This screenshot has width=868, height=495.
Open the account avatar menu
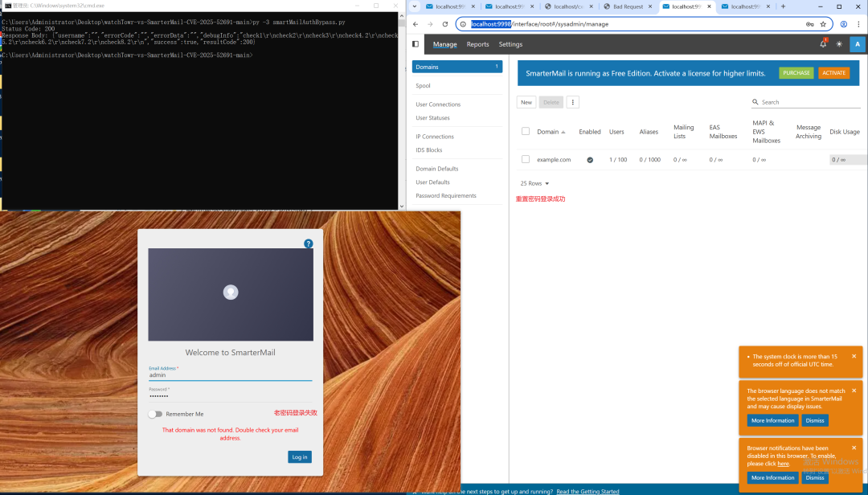(858, 44)
